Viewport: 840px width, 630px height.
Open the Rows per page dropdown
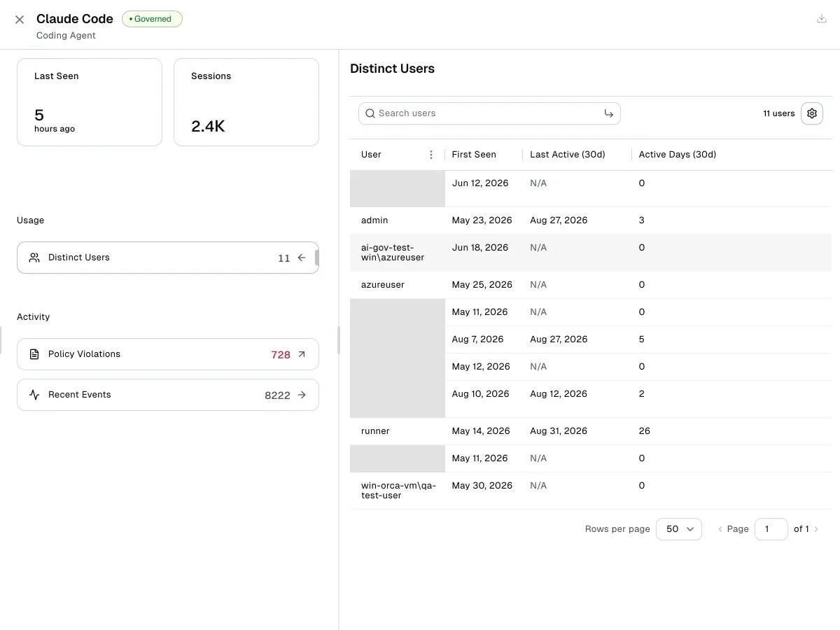(x=679, y=529)
